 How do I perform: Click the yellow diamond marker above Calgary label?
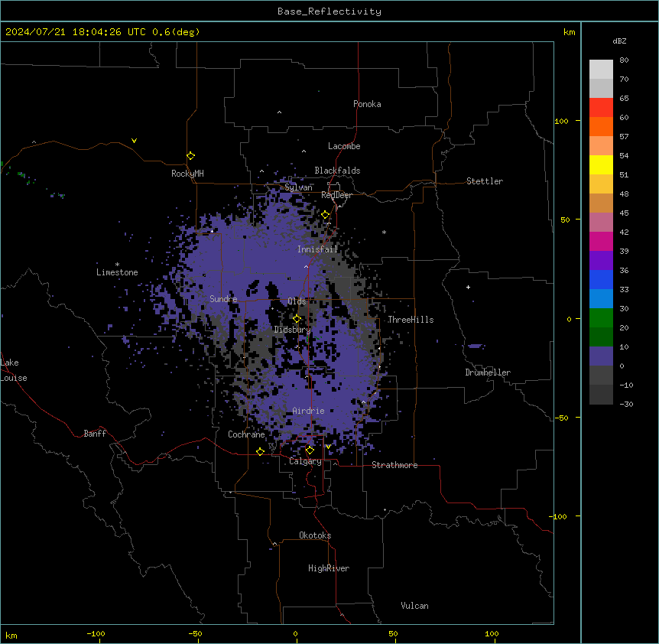click(310, 450)
